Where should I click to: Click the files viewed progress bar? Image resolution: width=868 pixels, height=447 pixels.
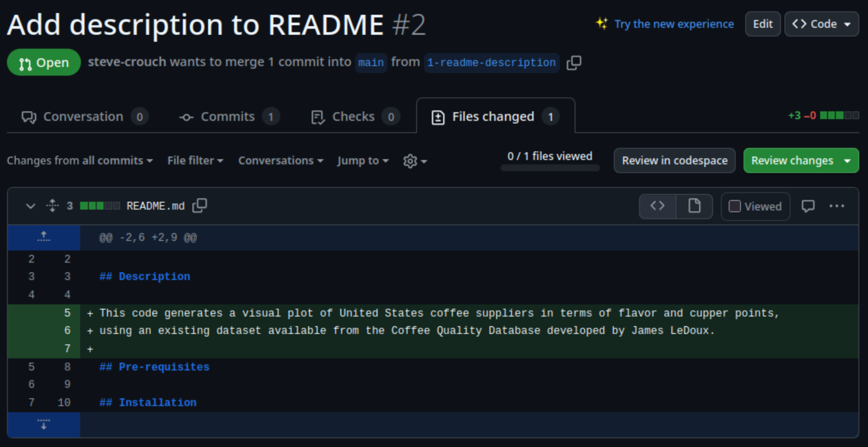pyautogui.click(x=550, y=168)
